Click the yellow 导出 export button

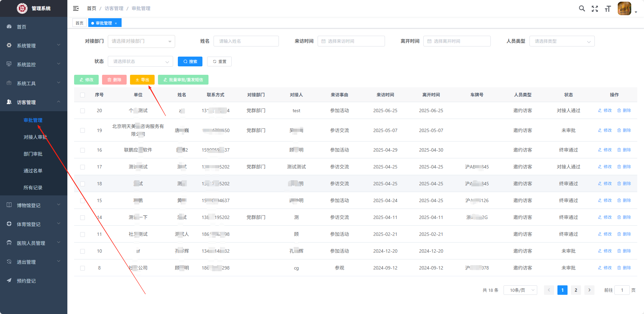(x=142, y=80)
